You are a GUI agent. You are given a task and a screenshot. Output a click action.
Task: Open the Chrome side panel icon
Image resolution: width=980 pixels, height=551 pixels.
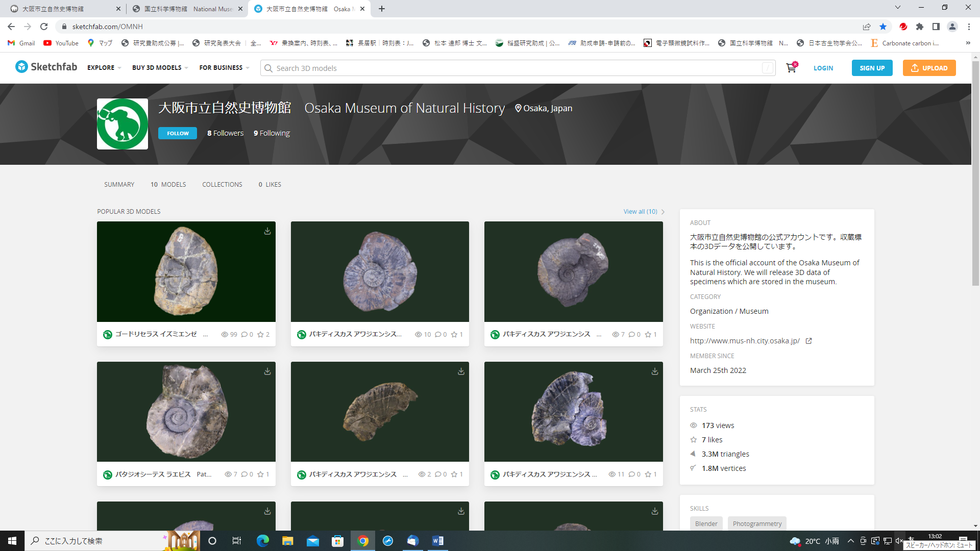coord(936,27)
